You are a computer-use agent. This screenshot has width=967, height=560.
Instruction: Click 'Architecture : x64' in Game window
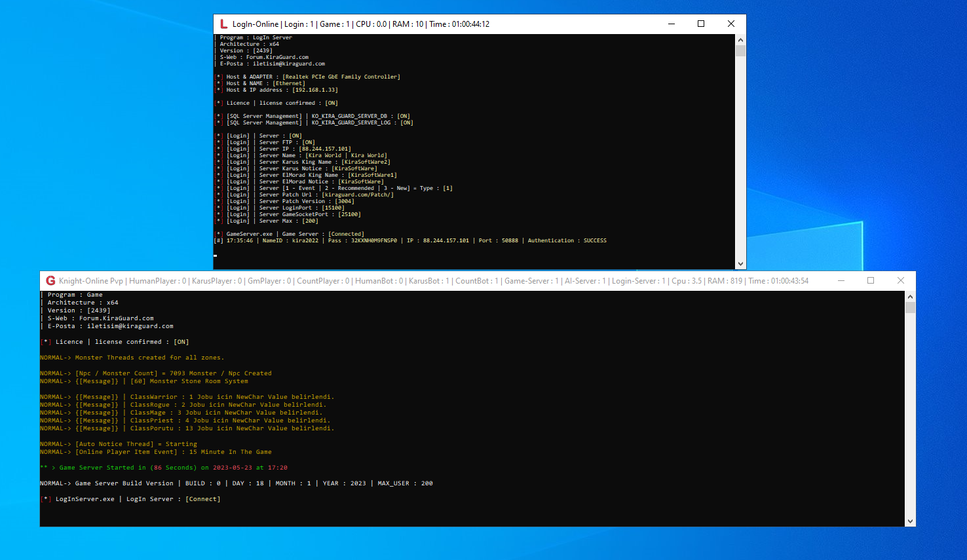(83, 303)
